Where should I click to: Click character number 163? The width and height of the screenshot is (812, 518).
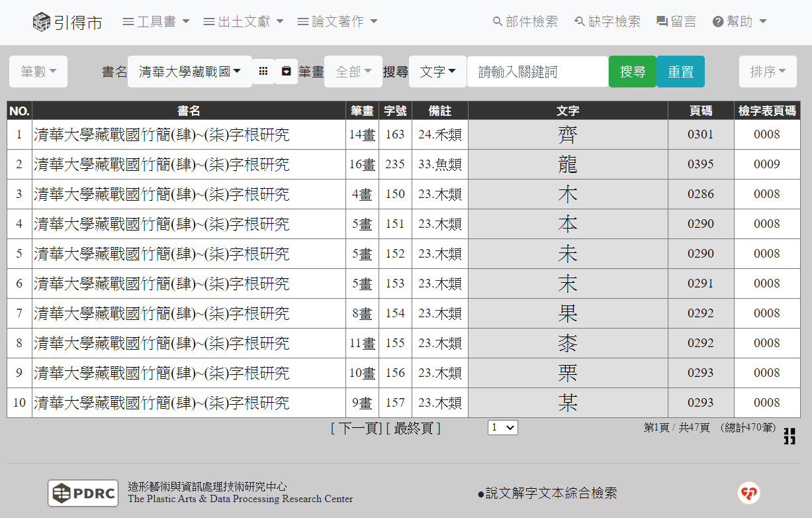[x=395, y=134]
